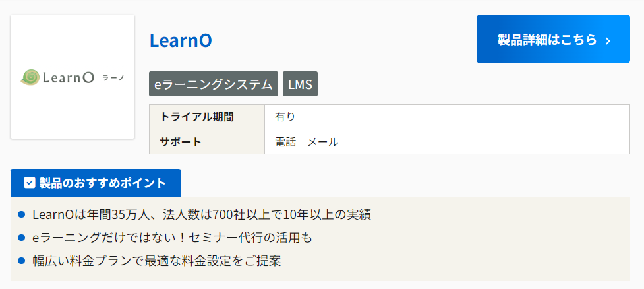This screenshot has height=289, width=644.
Task: Click the blue bullet before the LearnOは年間35万人 line
Action: tap(21, 214)
